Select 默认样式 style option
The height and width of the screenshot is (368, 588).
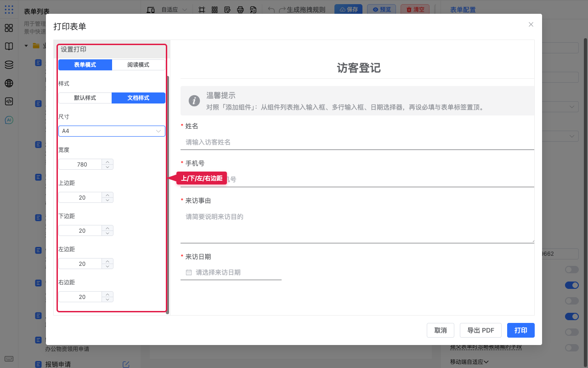pos(85,98)
